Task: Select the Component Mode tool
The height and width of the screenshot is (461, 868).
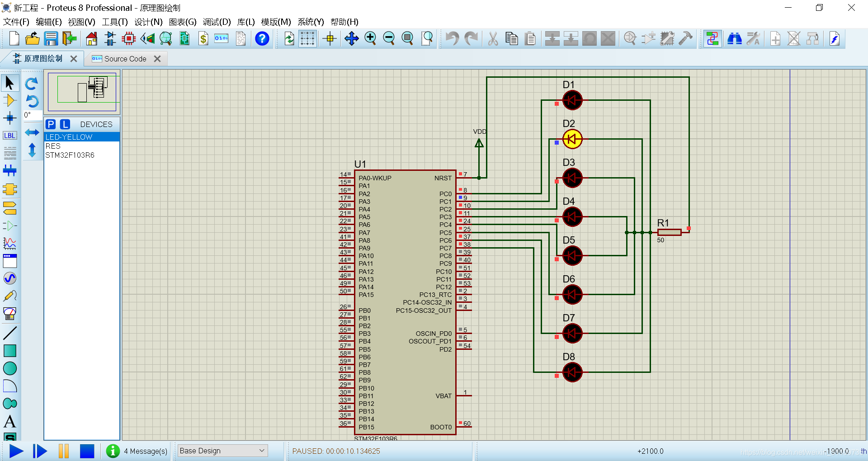Action: click(x=9, y=100)
